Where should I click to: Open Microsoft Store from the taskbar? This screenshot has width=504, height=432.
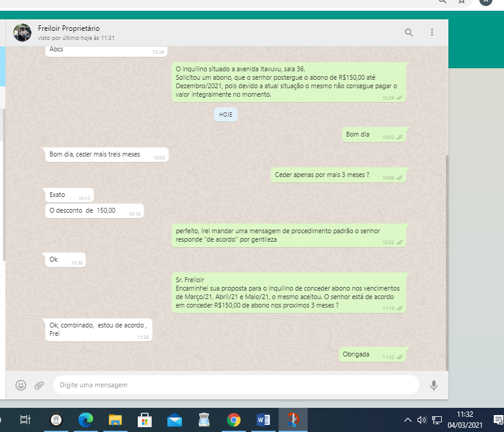(x=145, y=419)
